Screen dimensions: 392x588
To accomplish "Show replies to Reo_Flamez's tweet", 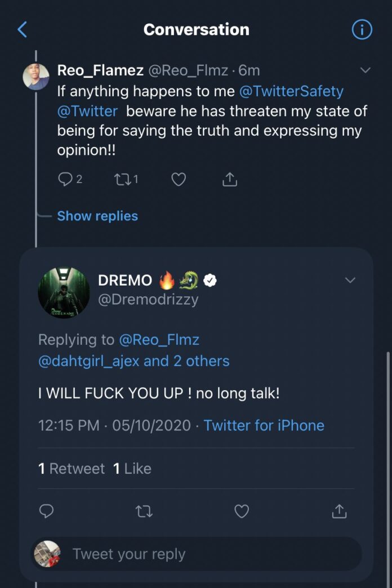I will [x=97, y=216].
